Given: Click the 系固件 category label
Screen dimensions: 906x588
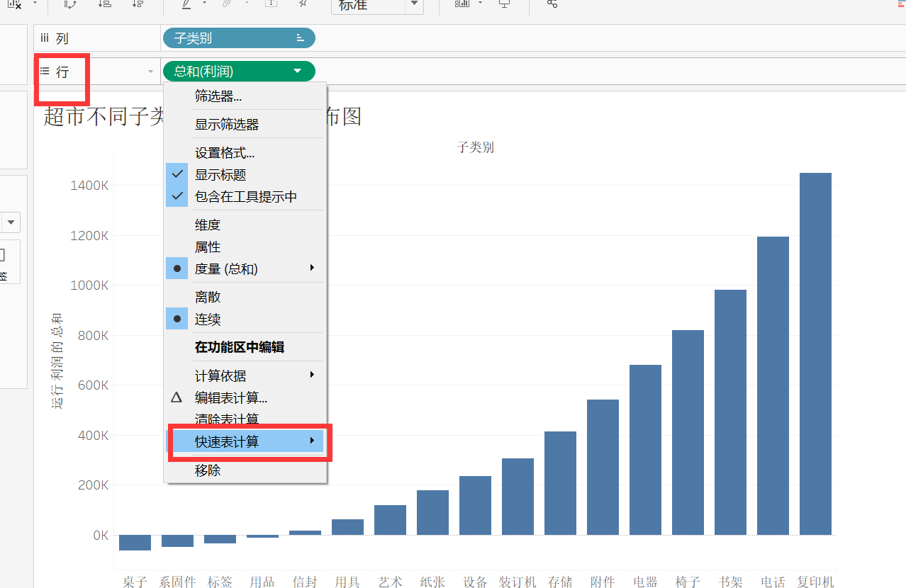Looking at the screenshot, I should coord(177,582).
